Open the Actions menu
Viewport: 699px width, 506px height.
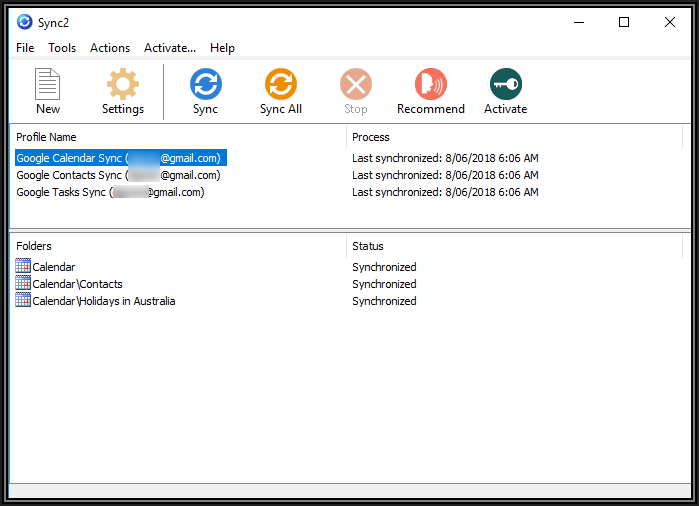110,48
